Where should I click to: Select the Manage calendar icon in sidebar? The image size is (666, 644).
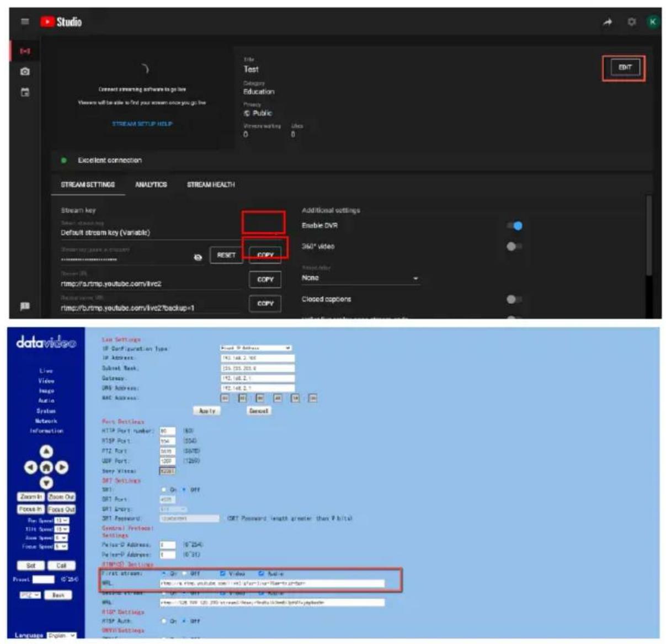point(25,92)
